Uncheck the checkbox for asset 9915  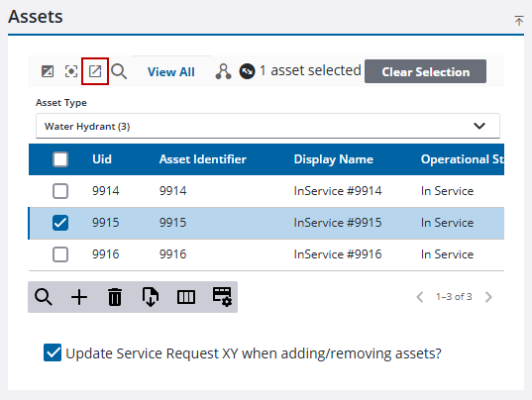pyautogui.click(x=60, y=223)
